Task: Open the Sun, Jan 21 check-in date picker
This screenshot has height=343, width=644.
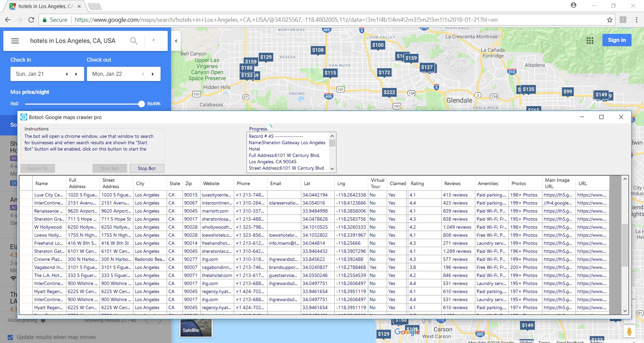Action: [x=30, y=74]
